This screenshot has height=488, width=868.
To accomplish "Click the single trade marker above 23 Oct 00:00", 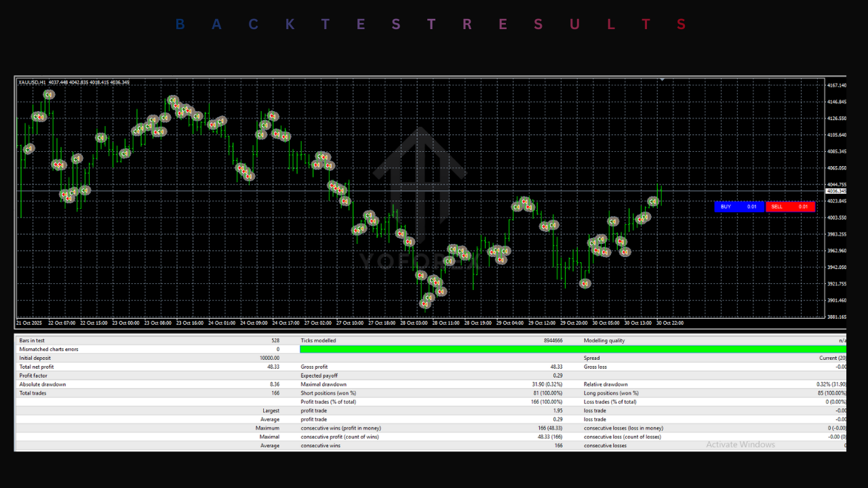I will coord(125,153).
